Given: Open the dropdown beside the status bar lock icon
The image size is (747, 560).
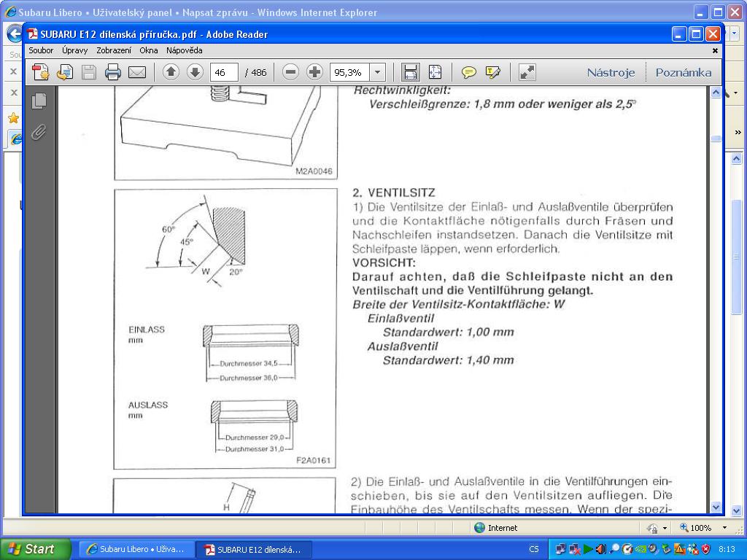Looking at the screenshot, I should pos(665,528).
